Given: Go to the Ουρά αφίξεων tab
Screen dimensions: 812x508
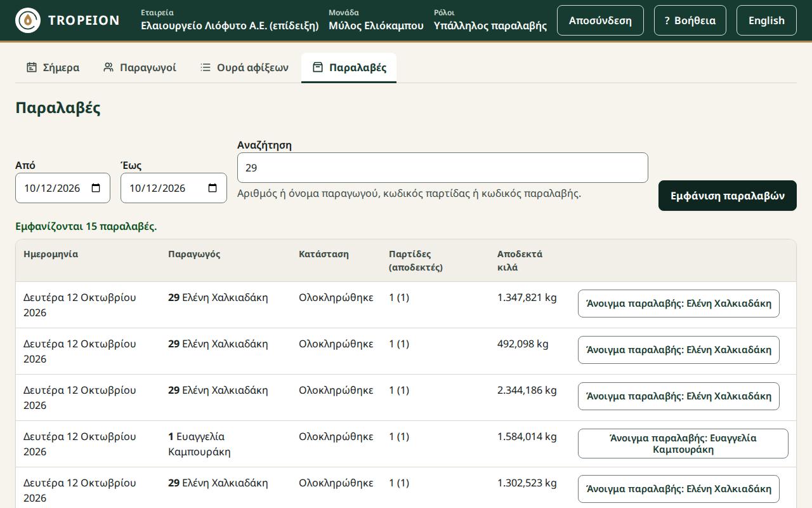Looking at the screenshot, I should [x=244, y=67].
